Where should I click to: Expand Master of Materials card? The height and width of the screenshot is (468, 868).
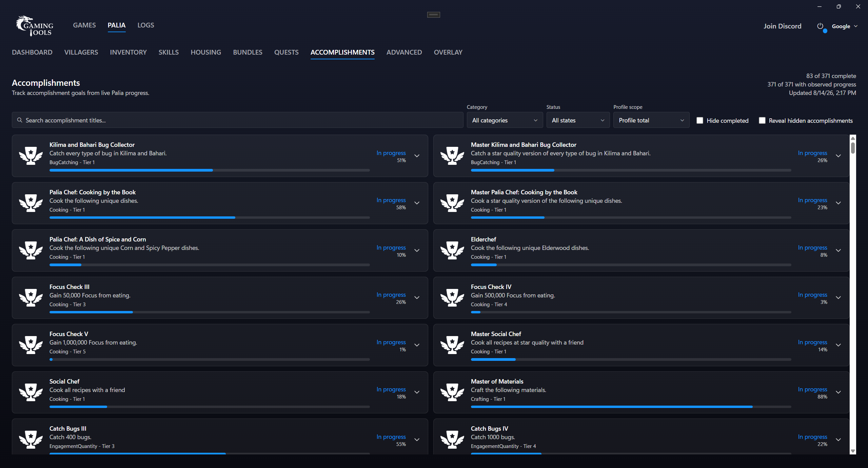pos(839,392)
